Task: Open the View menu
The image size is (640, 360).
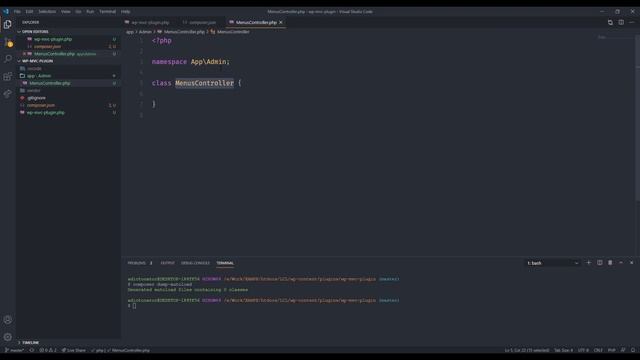Action: [66, 11]
